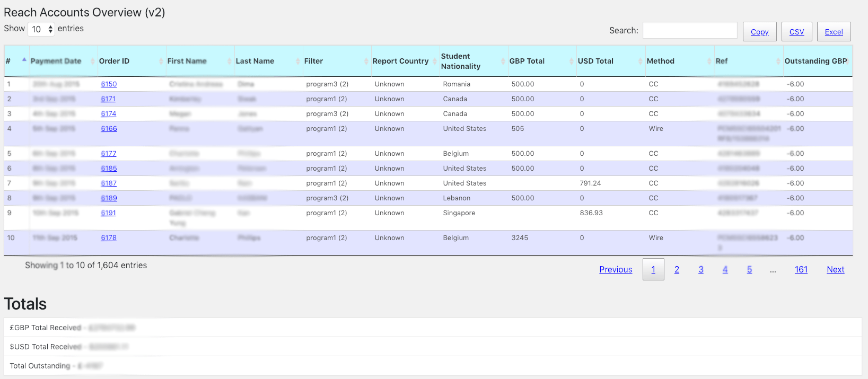Click Belgium nationality in order 6177 row
This screenshot has height=379, width=868.
(x=456, y=153)
